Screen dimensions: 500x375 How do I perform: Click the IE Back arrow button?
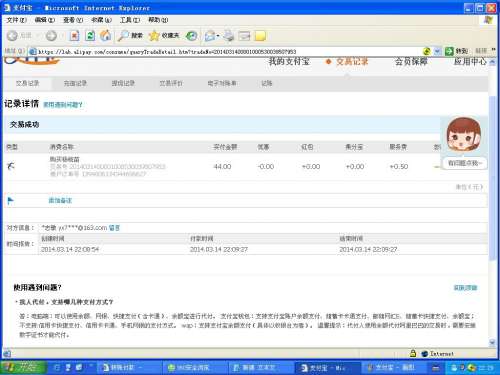[x=12, y=36]
